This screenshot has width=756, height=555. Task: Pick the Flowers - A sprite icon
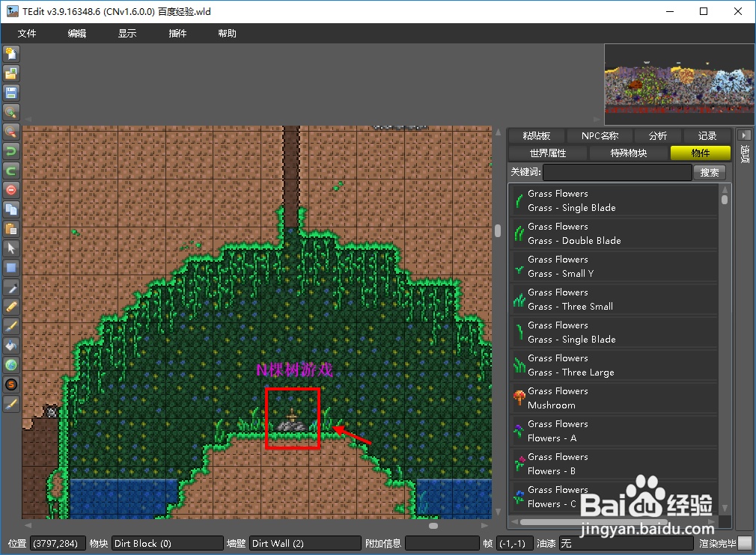[x=519, y=431]
